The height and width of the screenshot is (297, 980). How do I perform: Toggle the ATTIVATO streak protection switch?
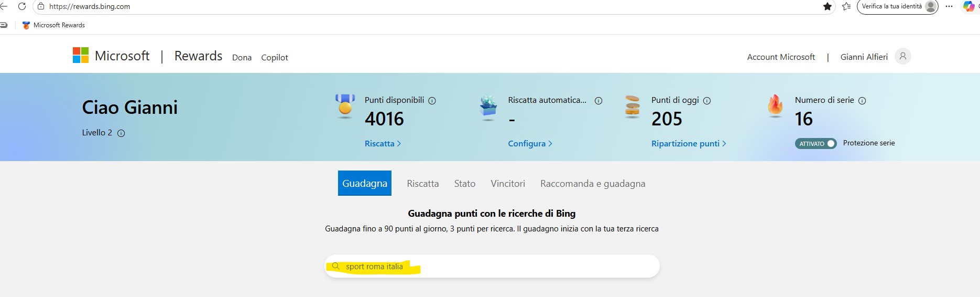tap(815, 143)
